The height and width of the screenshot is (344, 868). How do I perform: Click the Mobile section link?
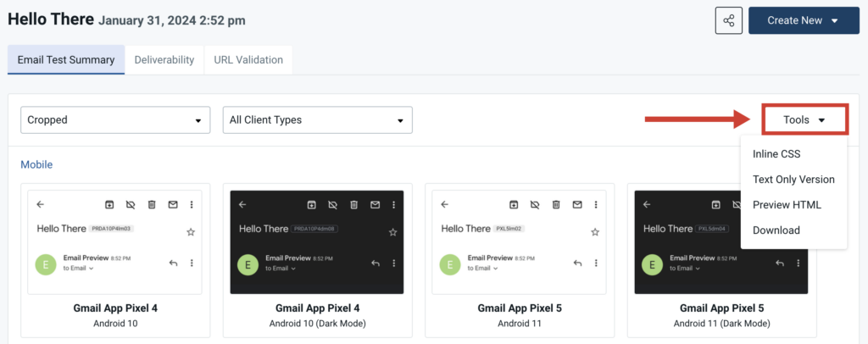point(36,164)
